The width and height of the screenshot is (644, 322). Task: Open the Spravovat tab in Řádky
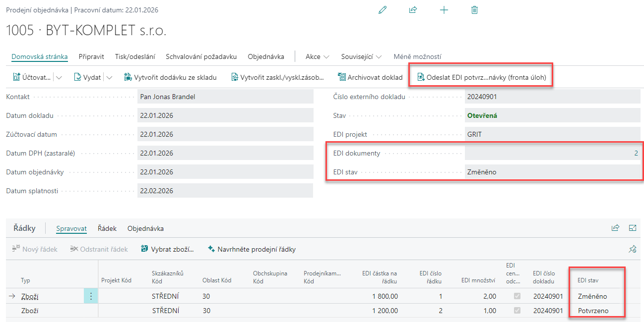click(x=71, y=228)
